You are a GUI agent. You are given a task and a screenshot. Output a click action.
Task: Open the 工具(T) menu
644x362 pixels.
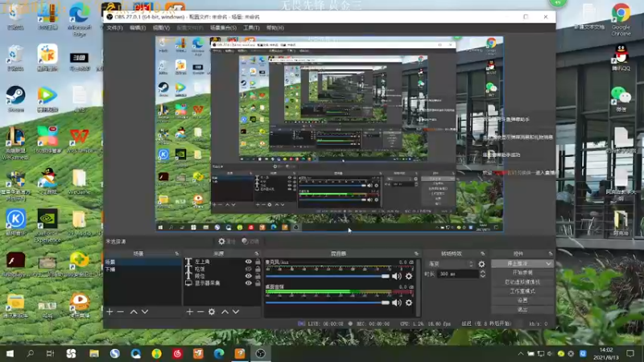pyautogui.click(x=251, y=28)
